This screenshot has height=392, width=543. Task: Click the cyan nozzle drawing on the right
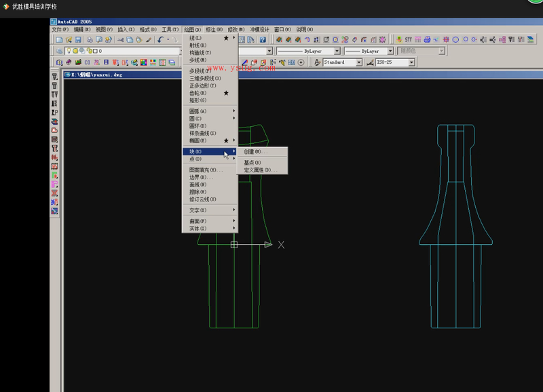pyautogui.click(x=455, y=227)
